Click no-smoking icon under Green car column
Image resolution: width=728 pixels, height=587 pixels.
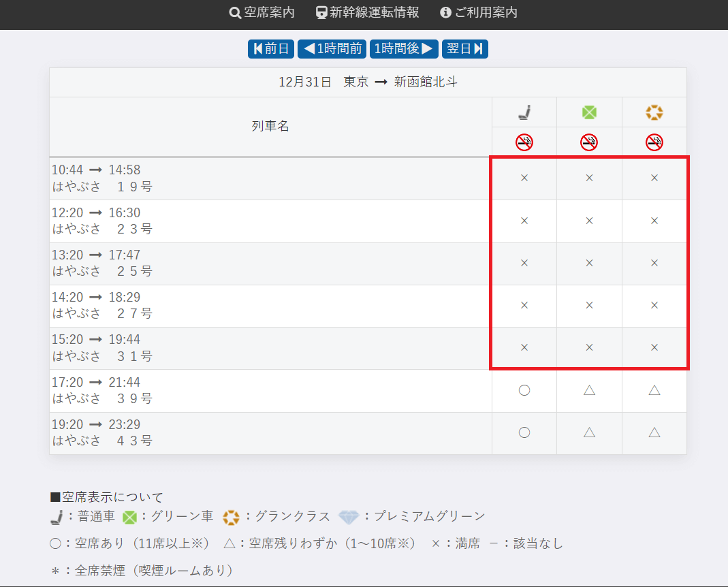[x=589, y=142]
